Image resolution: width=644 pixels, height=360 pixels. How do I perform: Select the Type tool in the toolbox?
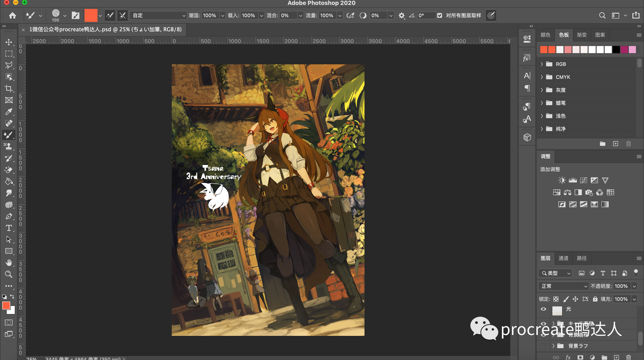pyautogui.click(x=9, y=228)
